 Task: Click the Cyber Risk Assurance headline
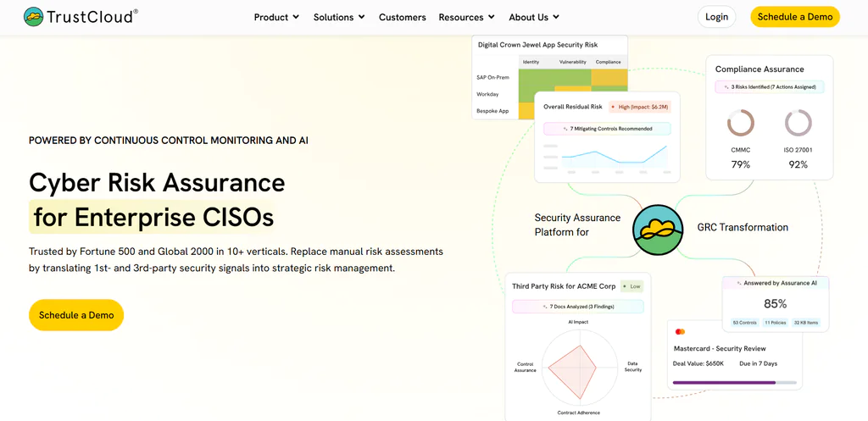click(x=157, y=183)
